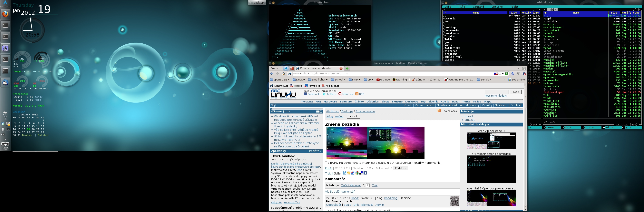Open the Rozšířené hledání link

[495, 96]
